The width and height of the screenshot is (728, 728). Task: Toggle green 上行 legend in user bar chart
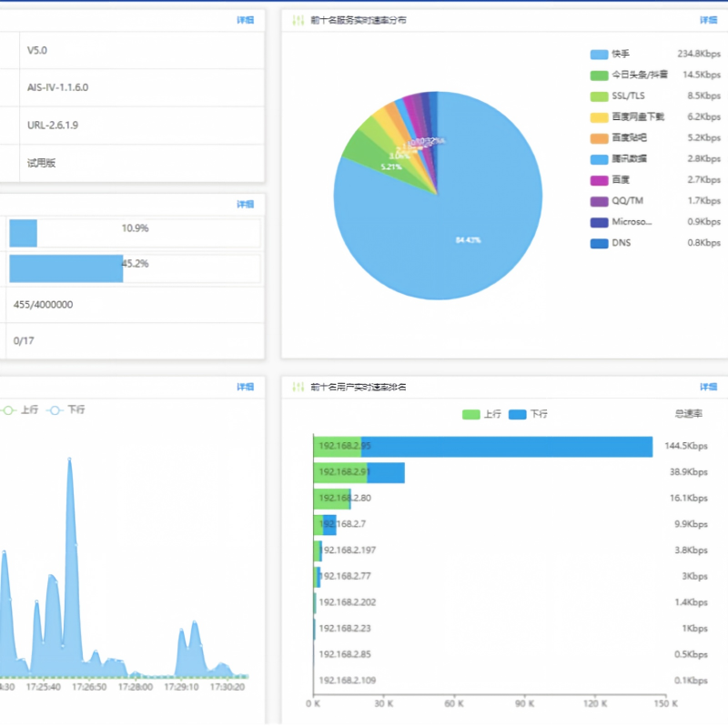pyautogui.click(x=481, y=414)
